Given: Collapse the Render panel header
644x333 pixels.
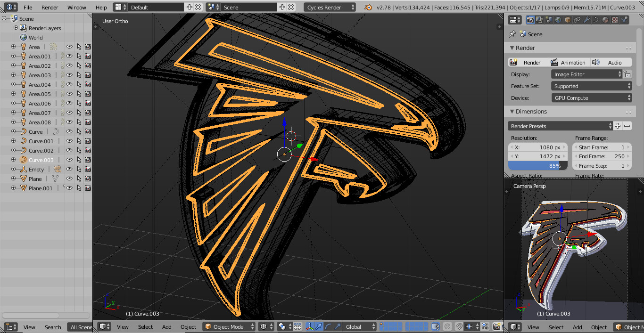Looking at the screenshot, I should [569, 48].
